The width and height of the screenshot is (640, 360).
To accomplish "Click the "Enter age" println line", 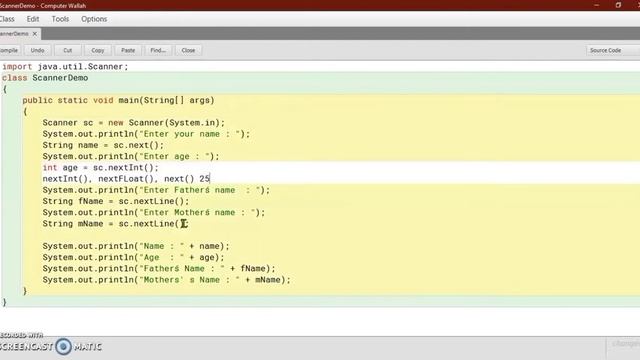I will (x=131, y=156).
